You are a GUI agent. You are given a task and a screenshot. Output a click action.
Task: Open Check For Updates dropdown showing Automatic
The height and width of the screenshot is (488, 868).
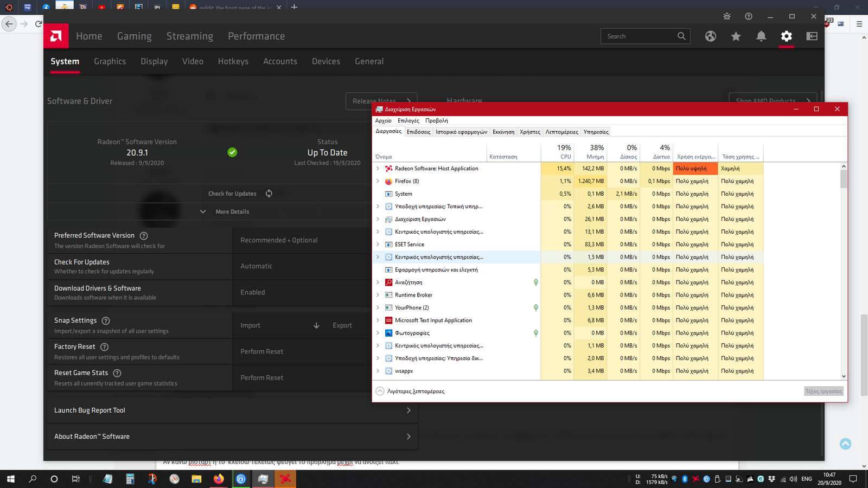point(302,266)
